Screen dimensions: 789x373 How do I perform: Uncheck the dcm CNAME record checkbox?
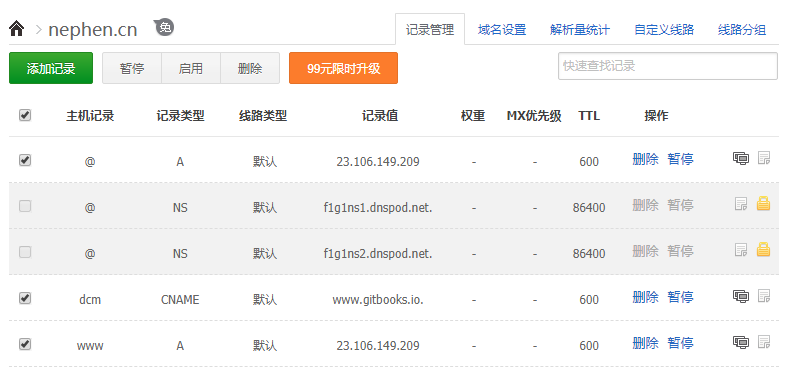click(25, 298)
